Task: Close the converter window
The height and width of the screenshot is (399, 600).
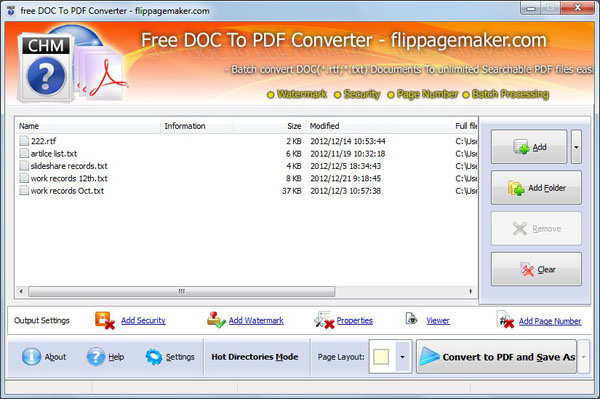Action: [578, 8]
